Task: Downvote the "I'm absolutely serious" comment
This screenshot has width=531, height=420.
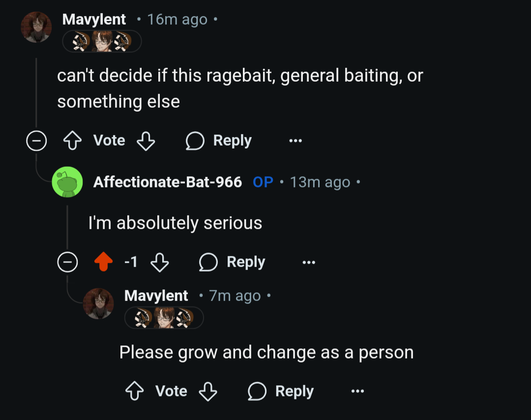Action: tap(159, 263)
